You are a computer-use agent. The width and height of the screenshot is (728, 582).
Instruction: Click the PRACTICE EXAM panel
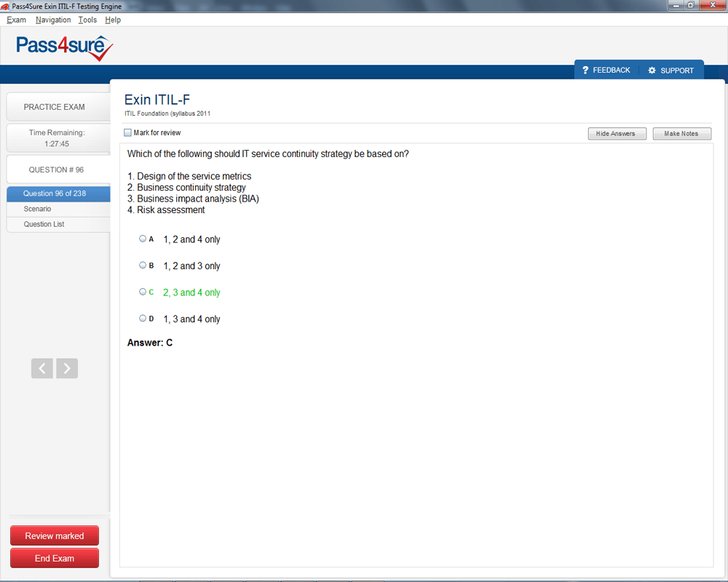pyautogui.click(x=58, y=107)
